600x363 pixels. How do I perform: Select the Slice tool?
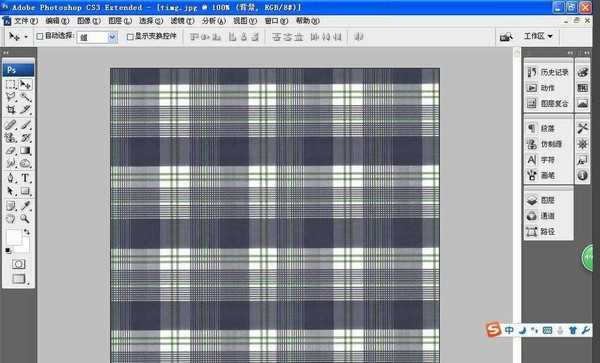(26, 110)
